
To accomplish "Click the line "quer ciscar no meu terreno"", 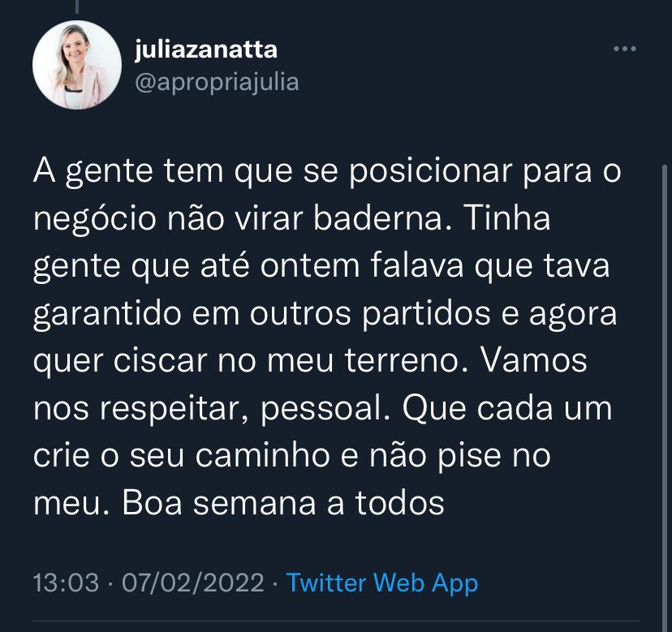I will 310,361.
